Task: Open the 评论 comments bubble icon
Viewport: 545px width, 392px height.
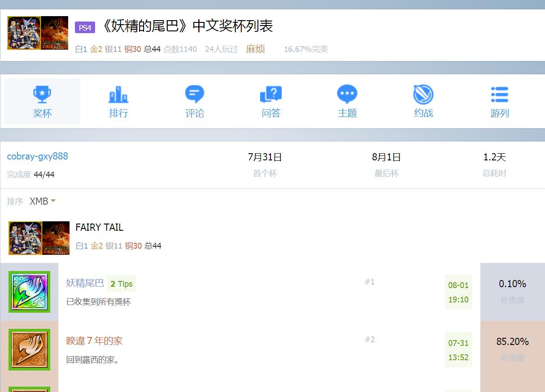Action: (195, 95)
